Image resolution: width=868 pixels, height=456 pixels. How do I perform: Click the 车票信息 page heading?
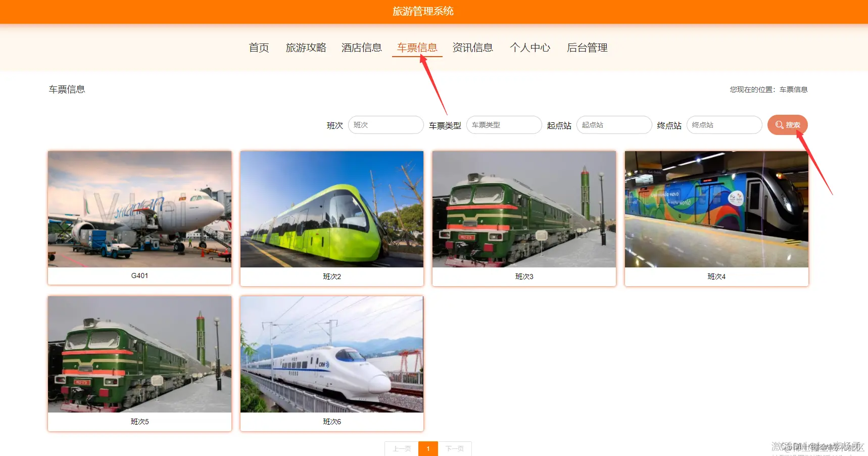coord(67,89)
